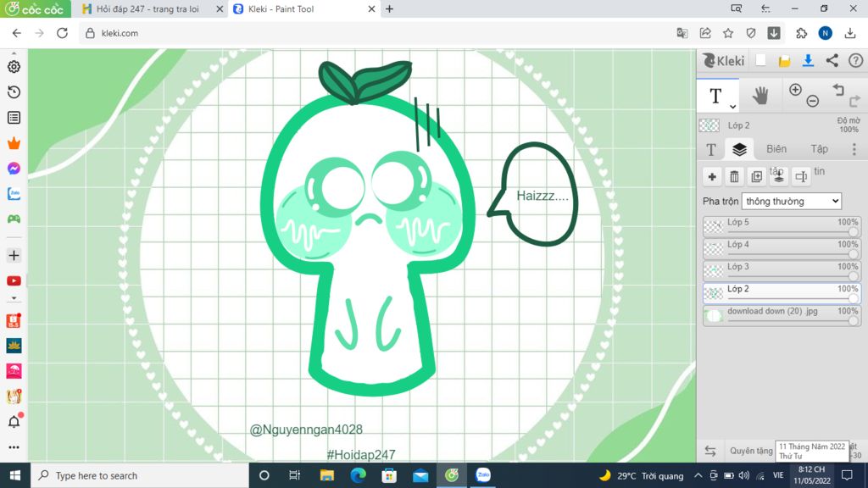868x488 pixels.
Task: Open YouTube shortcut in sidebar
Action: coord(14,281)
